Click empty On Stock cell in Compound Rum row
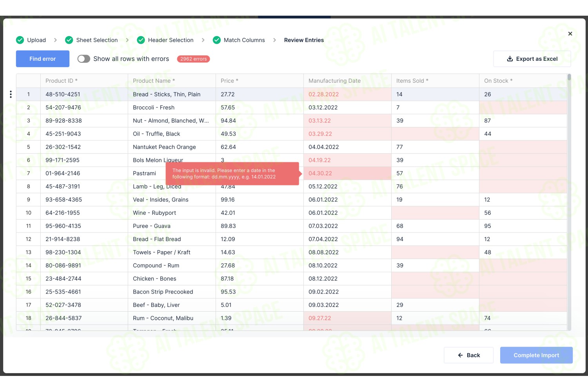Viewport: 588px width, 392px height. (523, 265)
